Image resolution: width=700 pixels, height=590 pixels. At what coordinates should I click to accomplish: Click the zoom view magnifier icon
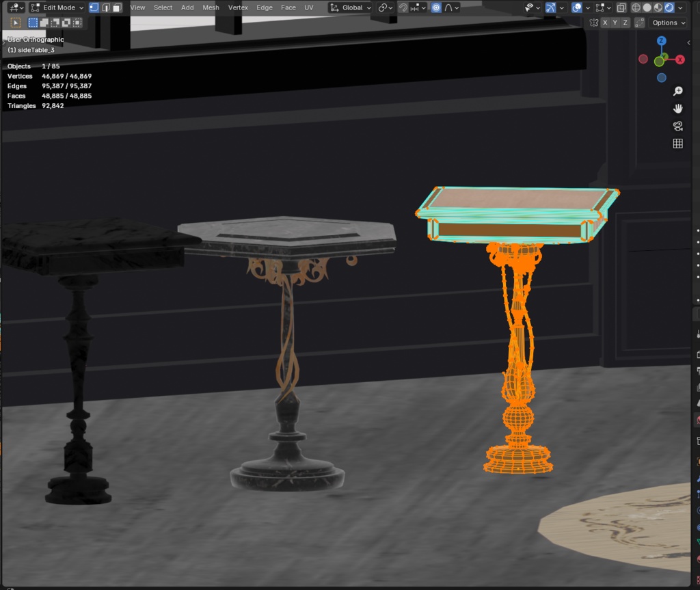point(677,91)
